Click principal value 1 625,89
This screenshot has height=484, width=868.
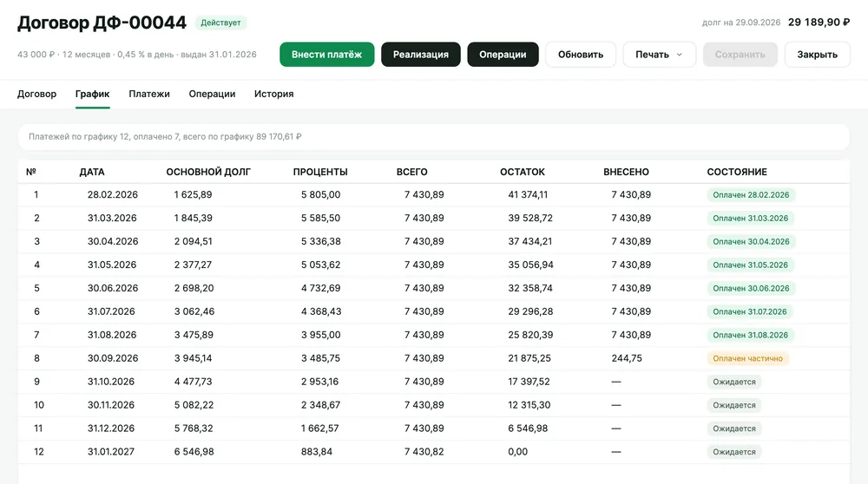click(x=194, y=194)
